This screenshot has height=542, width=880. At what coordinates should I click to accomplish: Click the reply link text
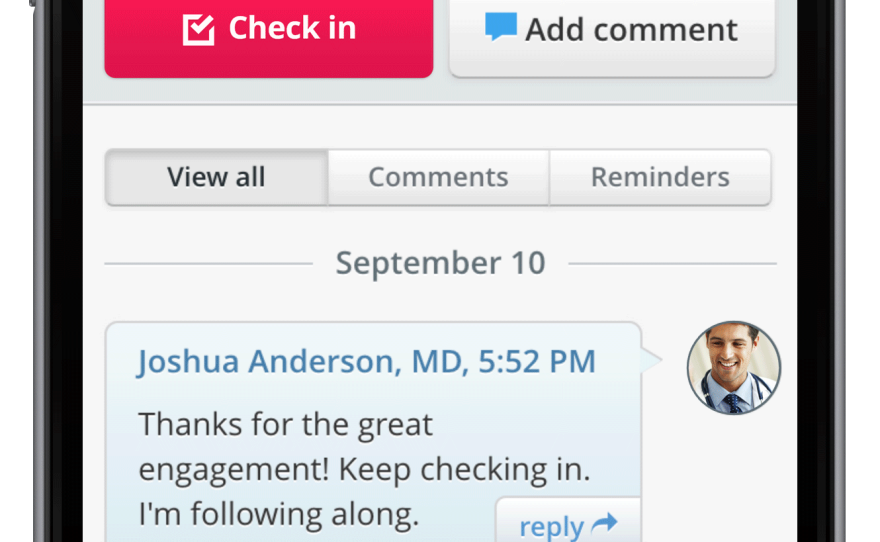click(551, 526)
